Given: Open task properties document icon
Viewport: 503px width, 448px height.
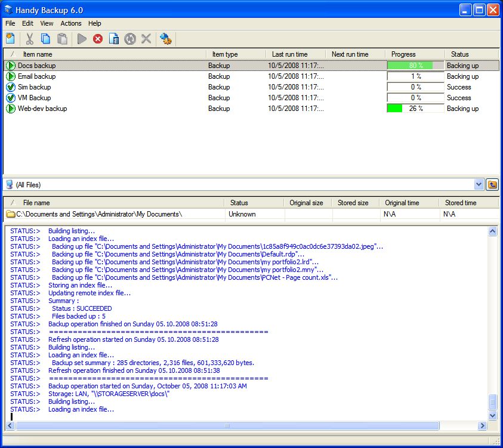Looking at the screenshot, I should click(114, 39).
